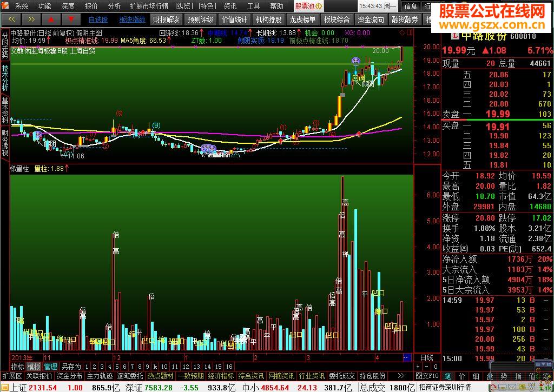Select template number 5
The image size is (554, 392).
117,367
